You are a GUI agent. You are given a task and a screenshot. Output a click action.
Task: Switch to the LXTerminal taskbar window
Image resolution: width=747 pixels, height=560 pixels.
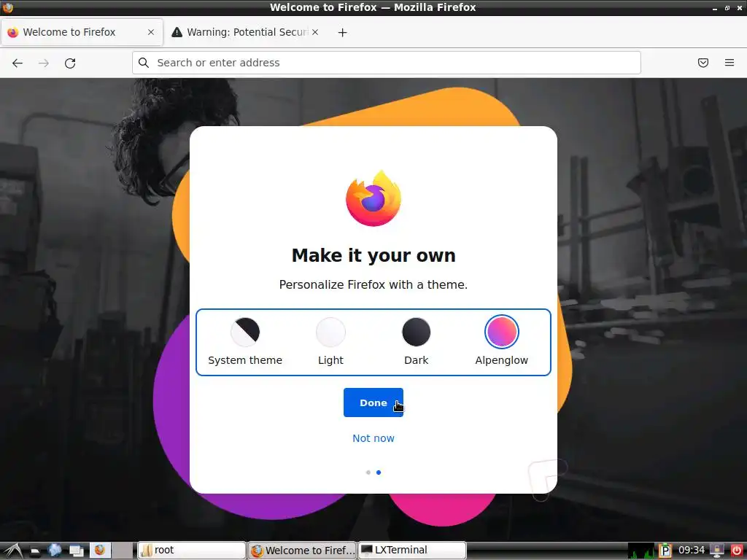click(x=412, y=551)
